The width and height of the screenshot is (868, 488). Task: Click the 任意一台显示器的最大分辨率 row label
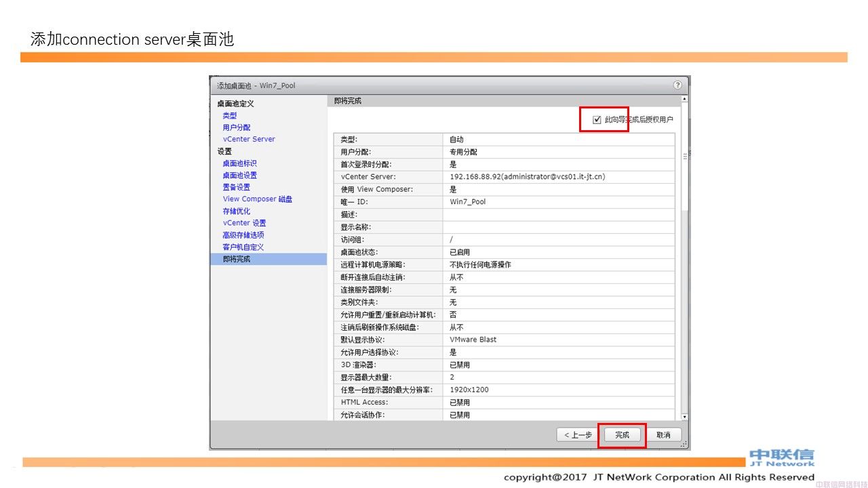(387, 390)
